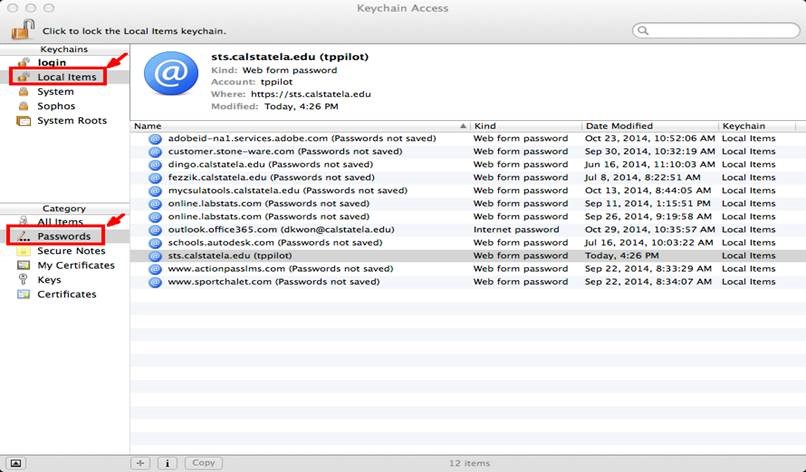This screenshot has height=472, width=806.
Task: Click the System Roots folder icon
Action: click(23, 121)
